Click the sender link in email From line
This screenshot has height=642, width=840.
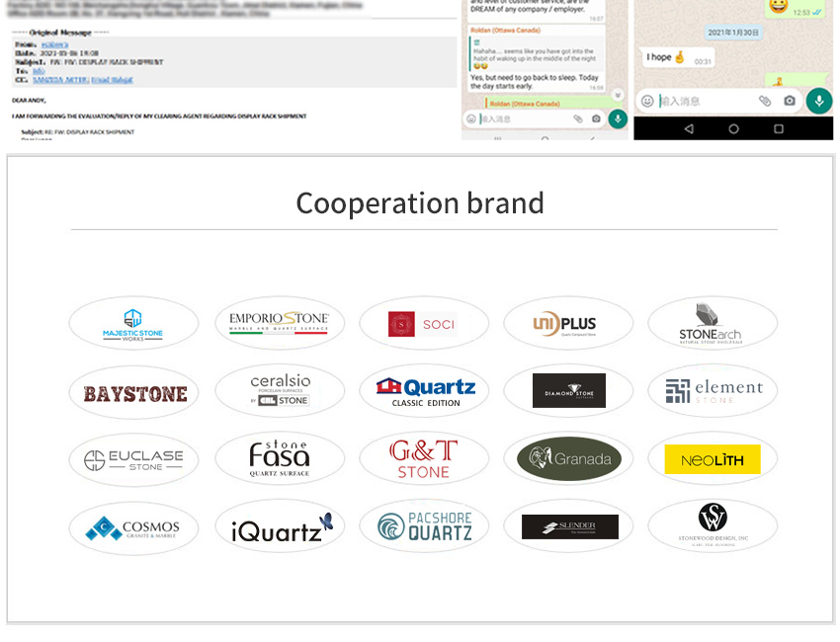tap(54, 44)
